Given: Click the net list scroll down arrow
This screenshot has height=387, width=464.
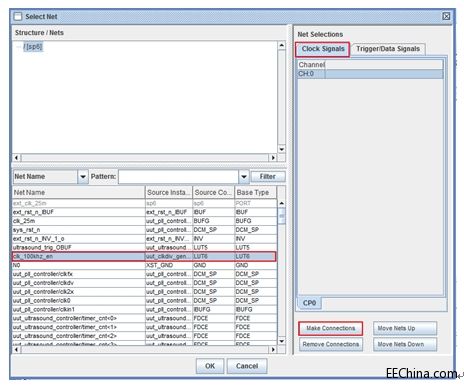Looking at the screenshot, I should tap(282, 341).
